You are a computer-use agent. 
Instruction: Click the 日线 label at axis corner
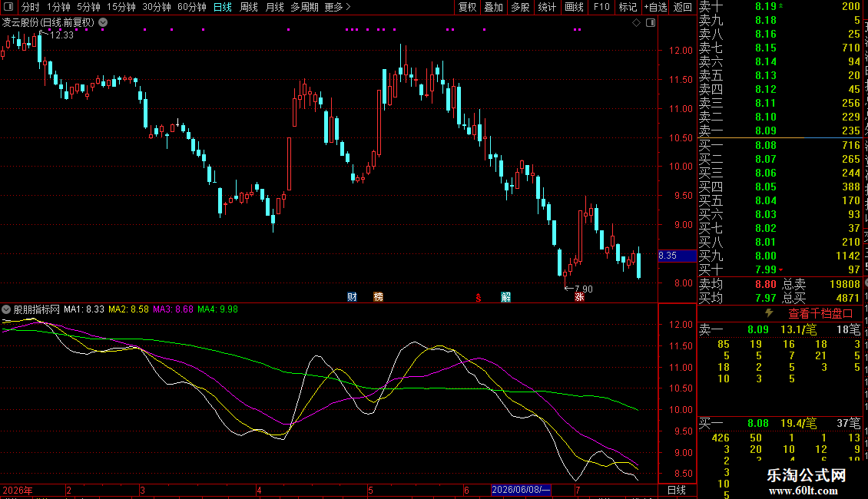coord(677,490)
